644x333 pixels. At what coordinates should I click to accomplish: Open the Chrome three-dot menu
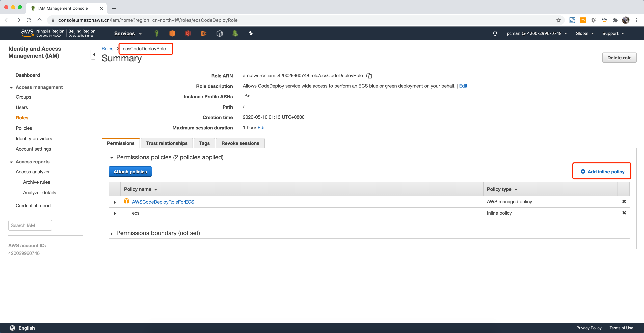636,20
